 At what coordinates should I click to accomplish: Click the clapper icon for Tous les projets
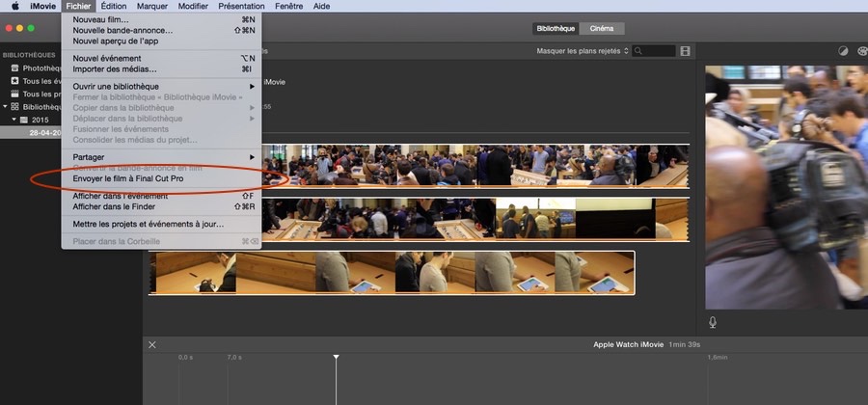14,94
